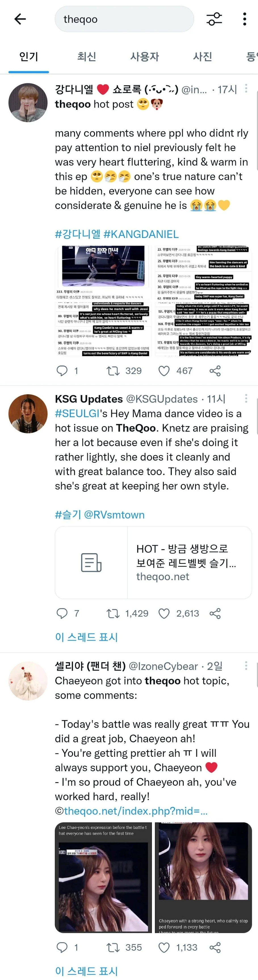Share the Chaeyeon theqoo tweet
Viewport: 258px width, 980px height.
point(215,947)
